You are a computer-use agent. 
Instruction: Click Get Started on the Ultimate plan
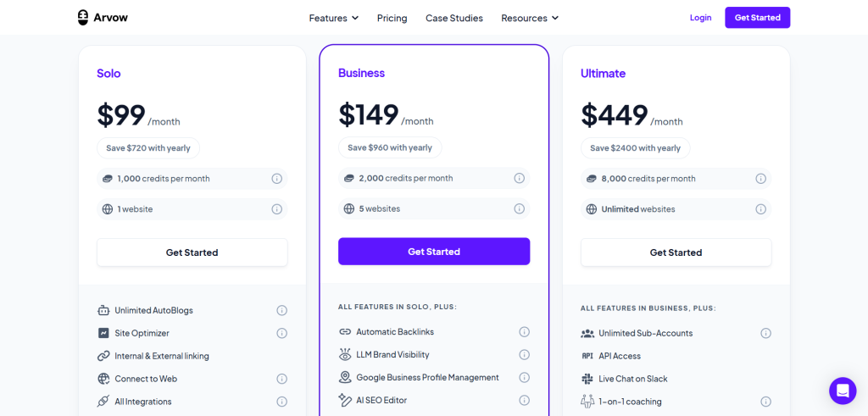[676, 252]
